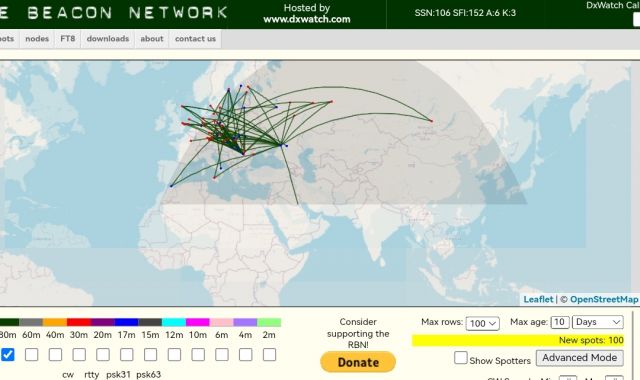
Task: Click the Max age number field
Action: (x=560, y=322)
